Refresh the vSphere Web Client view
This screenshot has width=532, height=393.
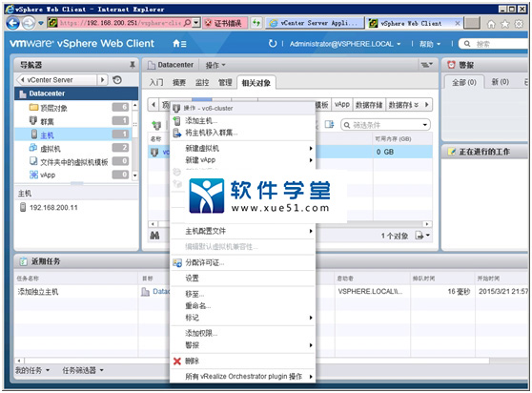(273, 44)
